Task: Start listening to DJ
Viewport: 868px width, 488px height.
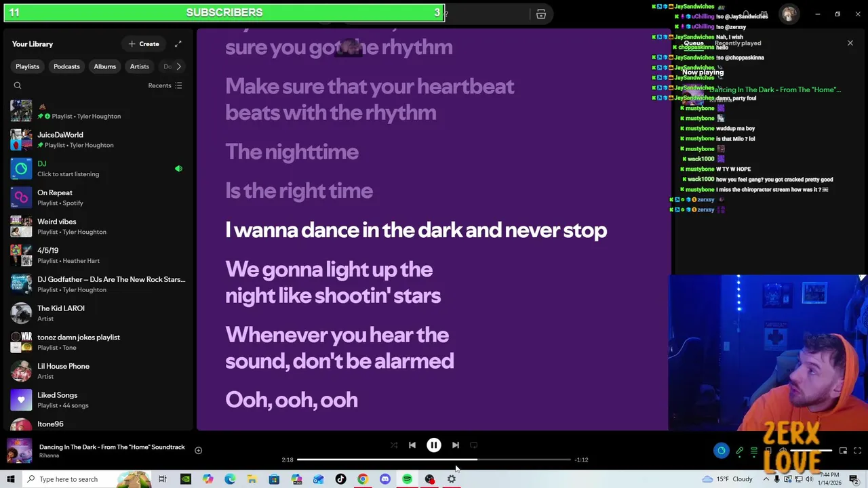Action: pyautogui.click(x=98, y=169)
